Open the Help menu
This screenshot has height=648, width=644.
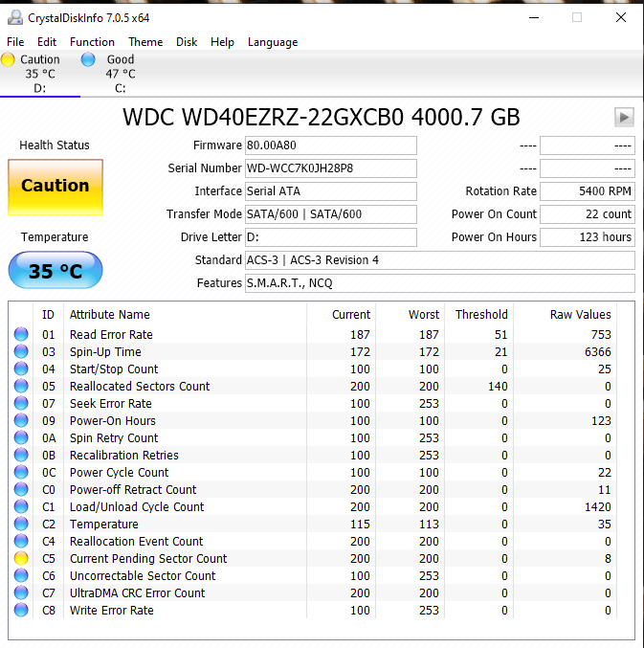coord(222,42)
